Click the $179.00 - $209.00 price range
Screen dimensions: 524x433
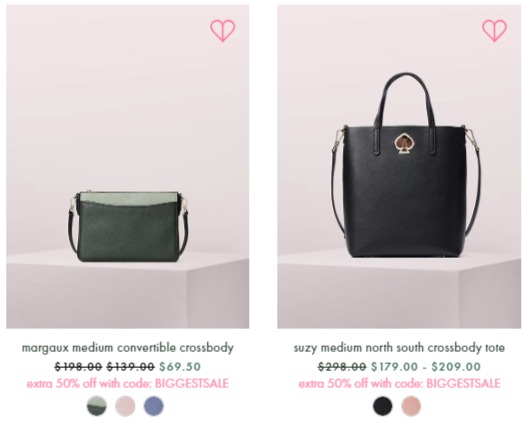tap(426, 367)
